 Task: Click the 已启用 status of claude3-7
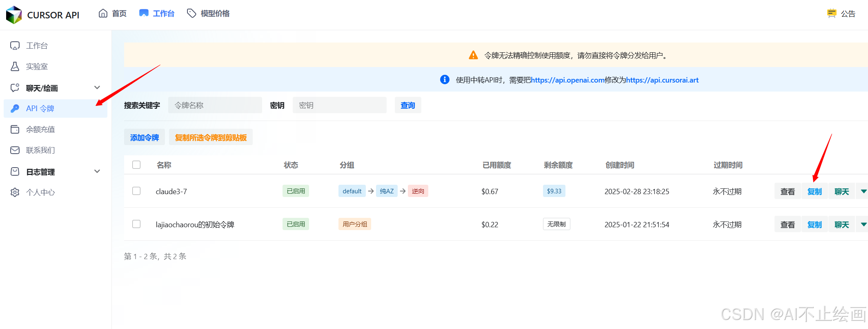[296, 191]
